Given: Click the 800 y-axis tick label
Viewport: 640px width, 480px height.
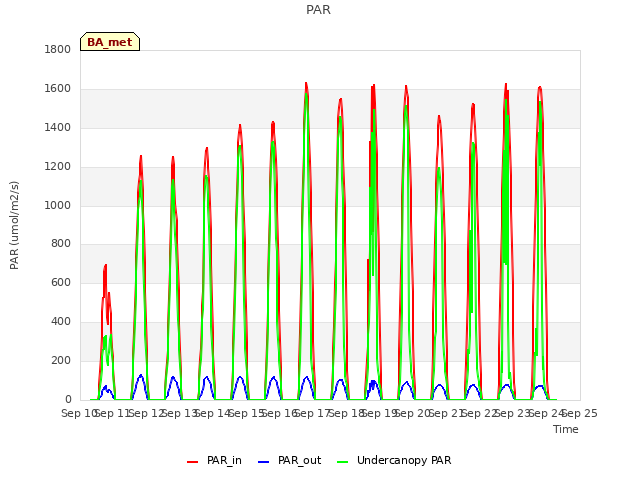Looking at the screenshot, I should [x=61, y=244].
